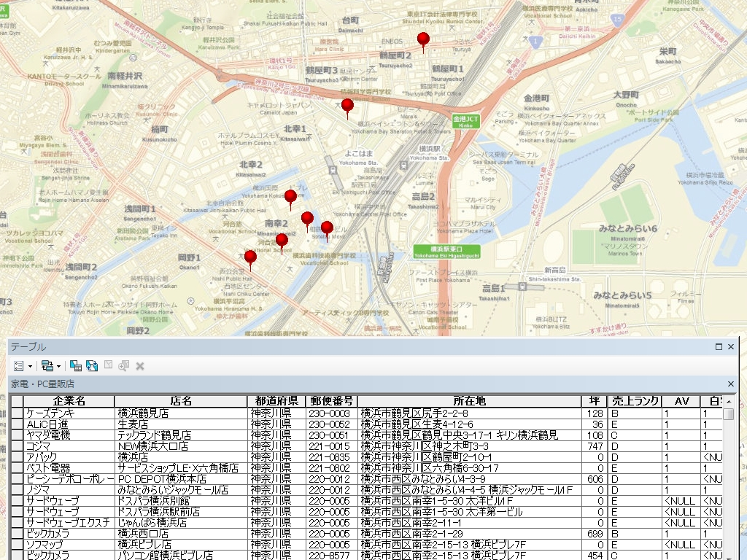Click the address 横浜市鶴見区尻手2-2-8
The height and width of the screenshot is (560, 747).
coord(414,413)
